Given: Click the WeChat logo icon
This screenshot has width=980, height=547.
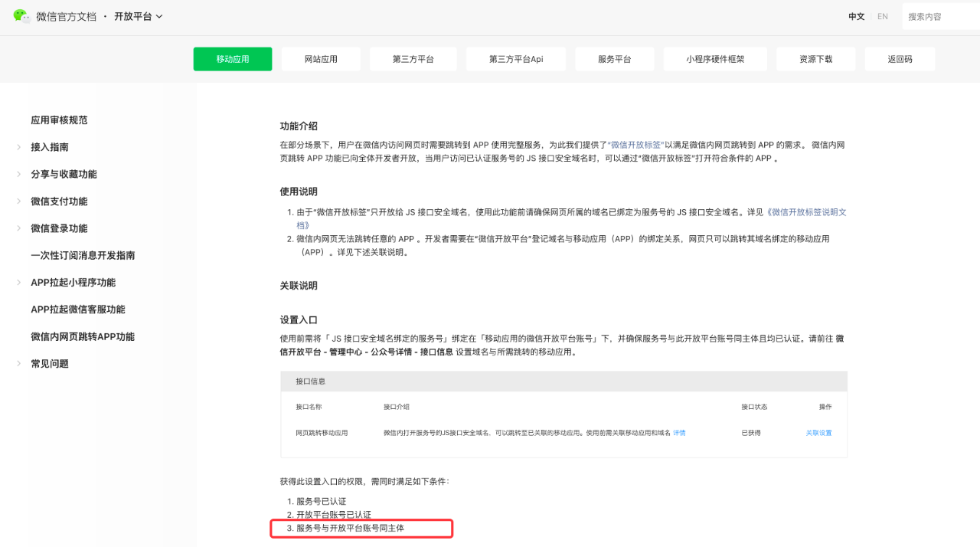Looking at the screenshot, I should (x=21, y=16).
